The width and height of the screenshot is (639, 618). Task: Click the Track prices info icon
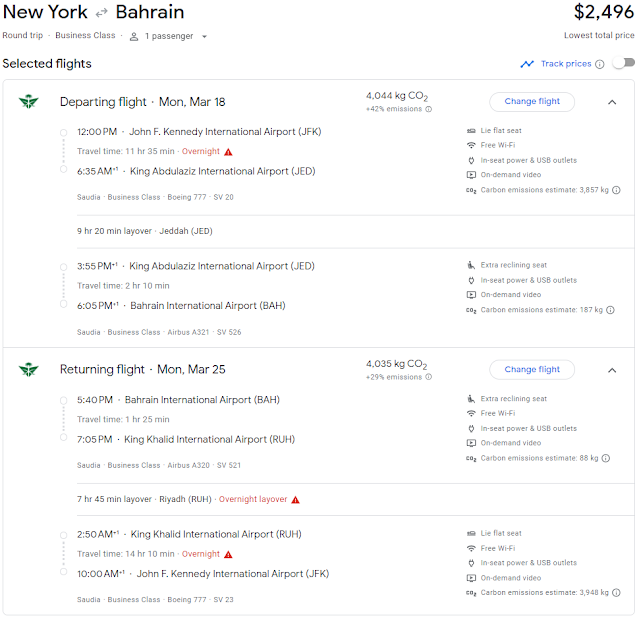[x=600, y=64]
